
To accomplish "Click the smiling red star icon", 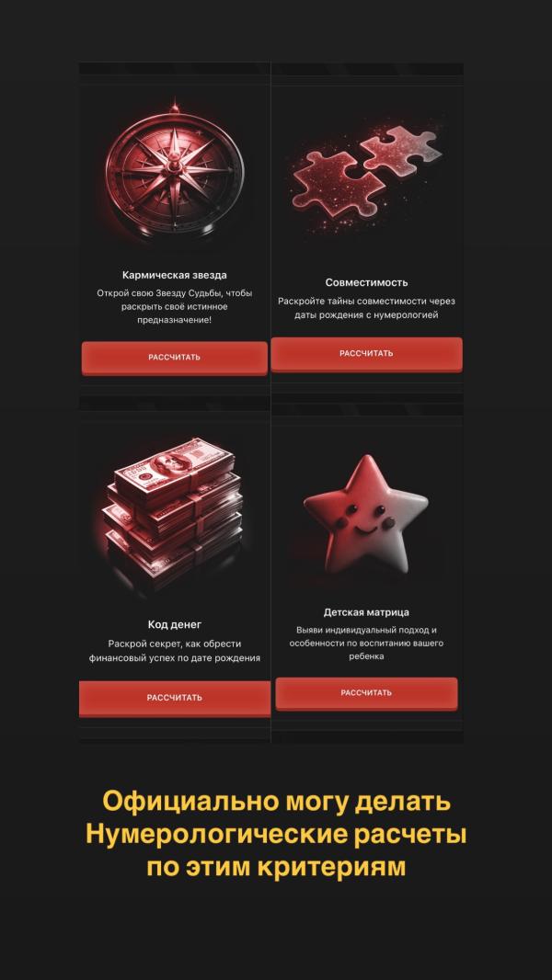I will pos(366,514).
